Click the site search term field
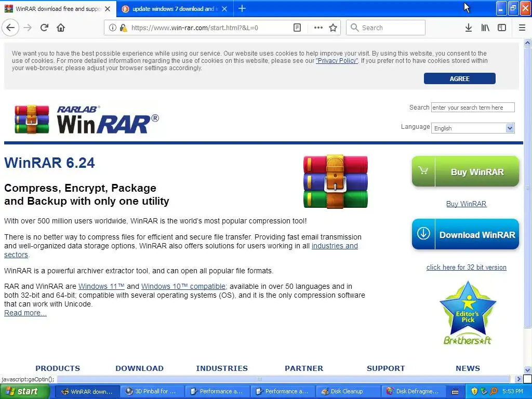The width and height of the screenshot is (532, 399). tap(473, 107)
